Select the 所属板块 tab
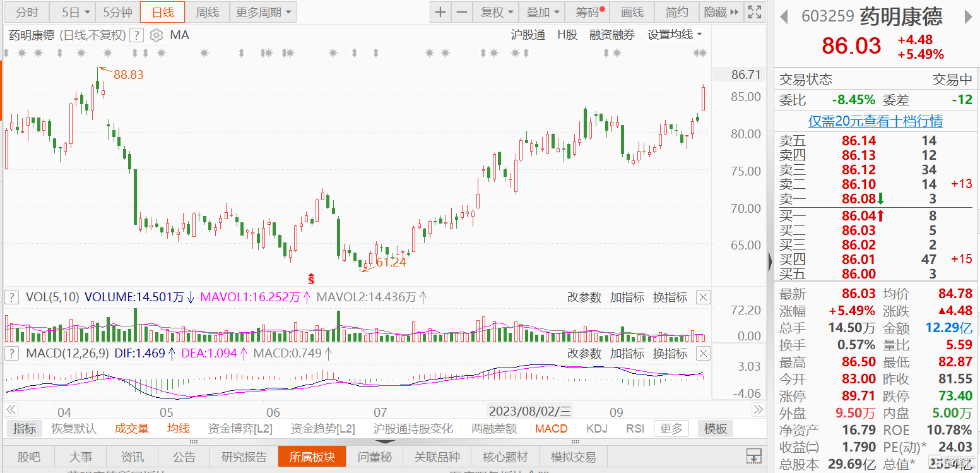The image size is (980, 473). pos(312,457)
